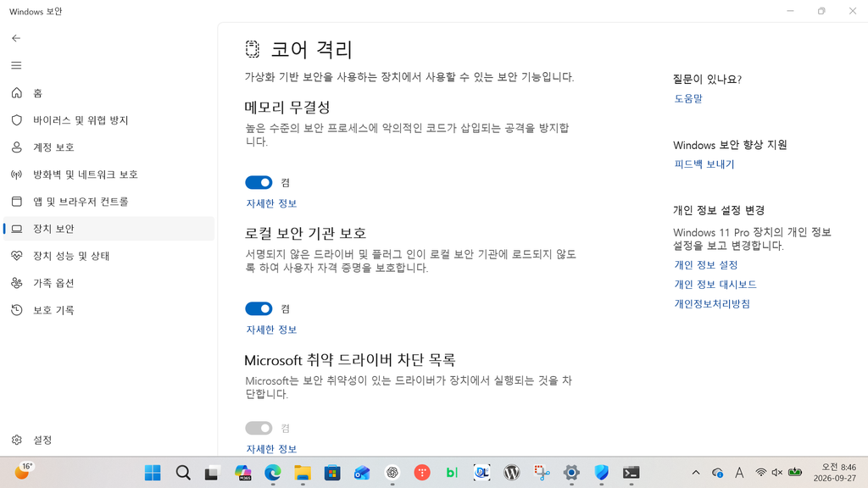868x488 pixels.
Task: Click the antenna icon for firewall
Action: point(17,175)
